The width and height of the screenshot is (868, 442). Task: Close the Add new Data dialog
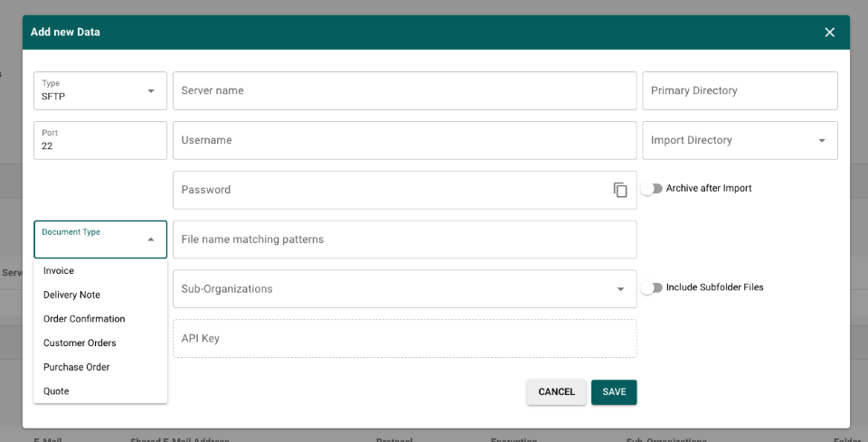[x=829, y=33]
